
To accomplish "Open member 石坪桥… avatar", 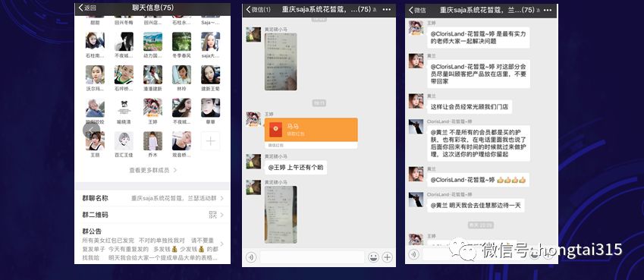I will [x=124, y=74].
